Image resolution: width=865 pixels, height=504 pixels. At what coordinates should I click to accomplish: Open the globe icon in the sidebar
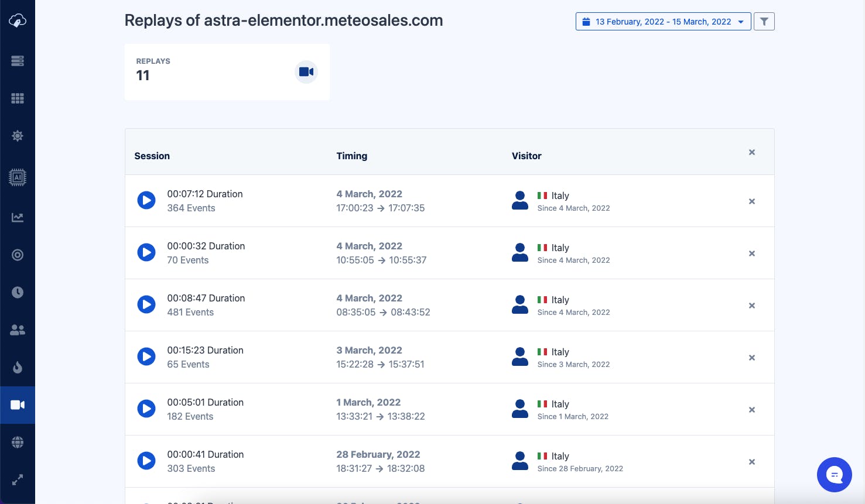[x=18, y=443]
